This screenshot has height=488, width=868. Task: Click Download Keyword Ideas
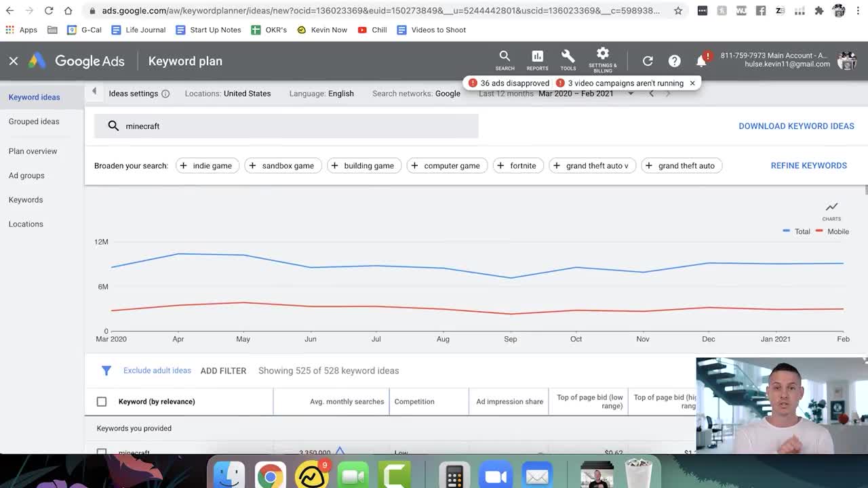pyautogui.click(x=796, y=126)
